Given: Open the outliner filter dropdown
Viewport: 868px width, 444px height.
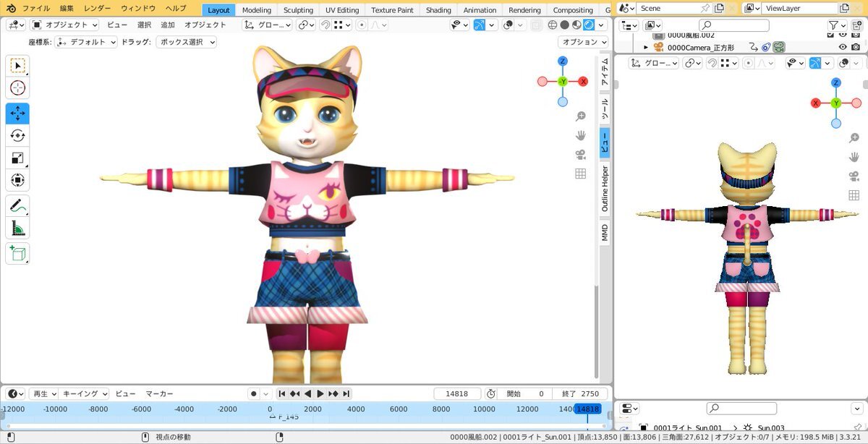Looking at the screenshot, I should tap(836, 25).
